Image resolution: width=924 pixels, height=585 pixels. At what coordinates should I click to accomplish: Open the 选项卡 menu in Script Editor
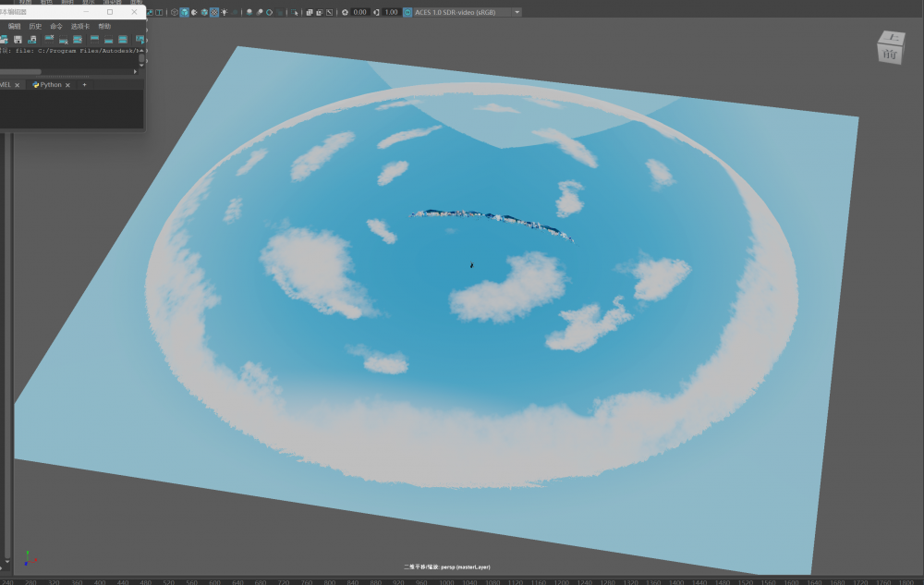point(80,27)
